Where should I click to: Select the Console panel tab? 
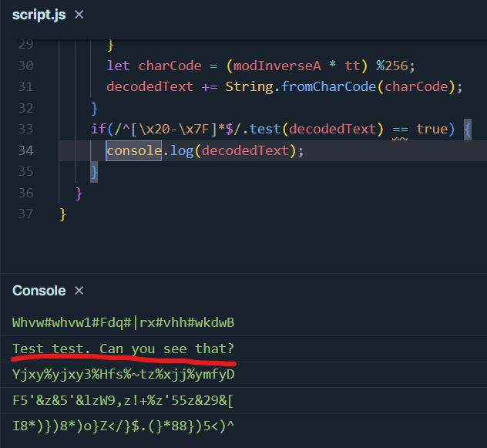(x=39, y=291)
